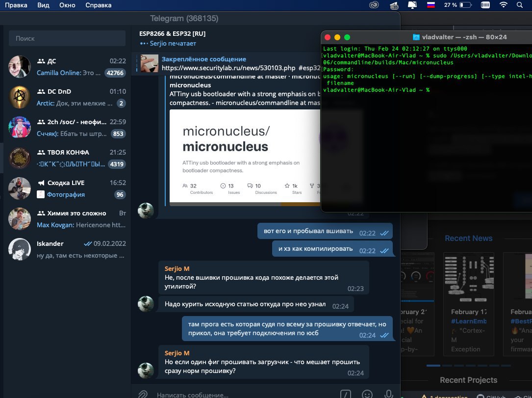Click Serjio avatar beside the link preview
Screen dimensions: 532x398
pos(146,211)
